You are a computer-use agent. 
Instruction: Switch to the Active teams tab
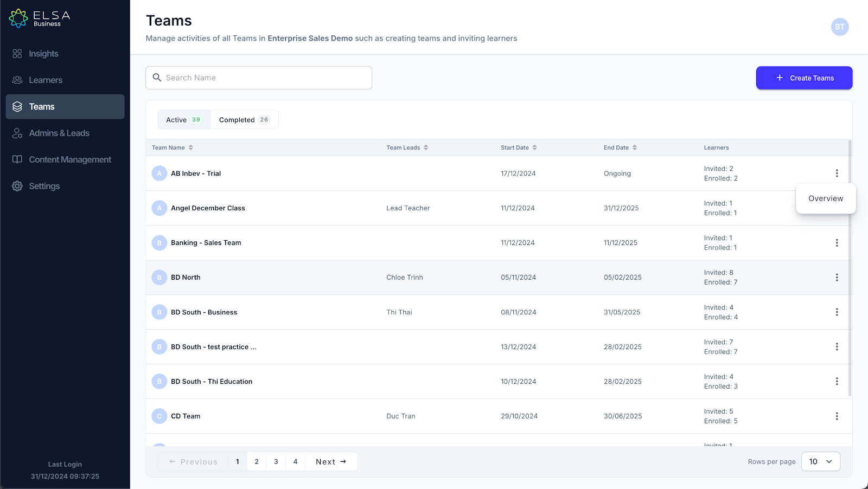(184, 120)
